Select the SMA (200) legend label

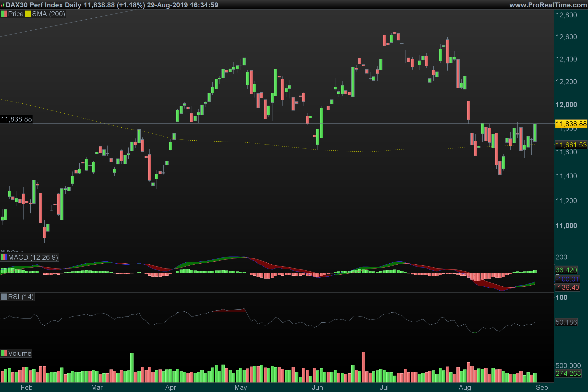pos(49,14)
